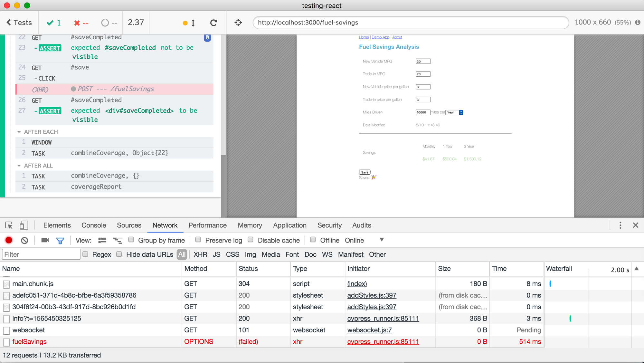Toggle the capture screenshots camera icon
The width and height of the screenshot is (644, 363).
pyautogui.click(x=45, y=240)
